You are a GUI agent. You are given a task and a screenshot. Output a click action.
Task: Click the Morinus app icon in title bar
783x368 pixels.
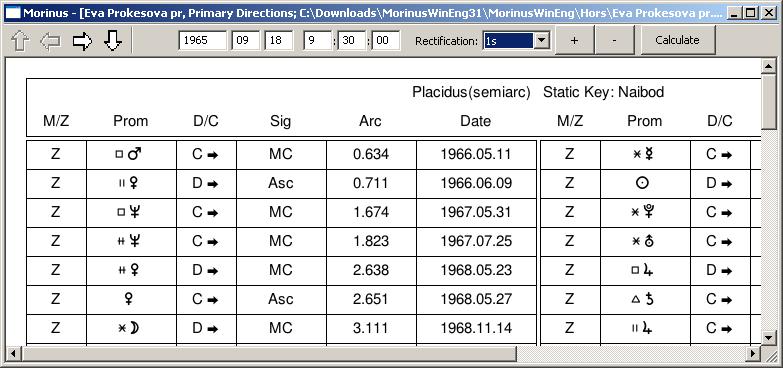(12, 12)
